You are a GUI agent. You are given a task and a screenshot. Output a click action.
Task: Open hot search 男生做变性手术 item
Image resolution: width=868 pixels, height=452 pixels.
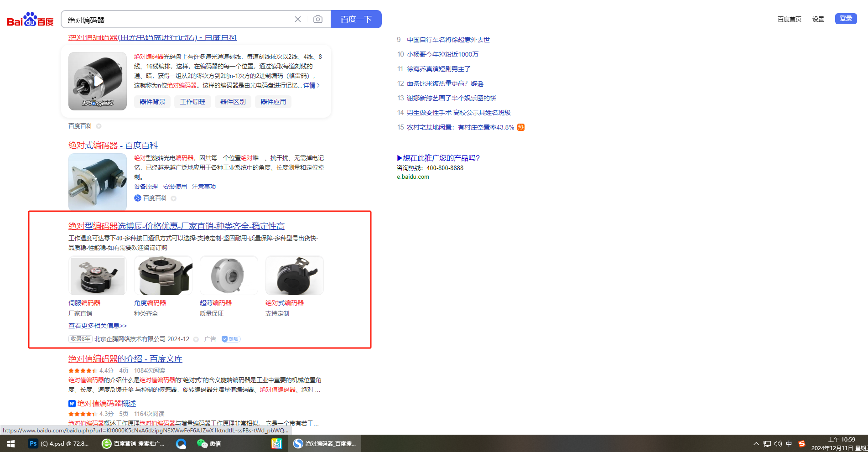point(459,113)
